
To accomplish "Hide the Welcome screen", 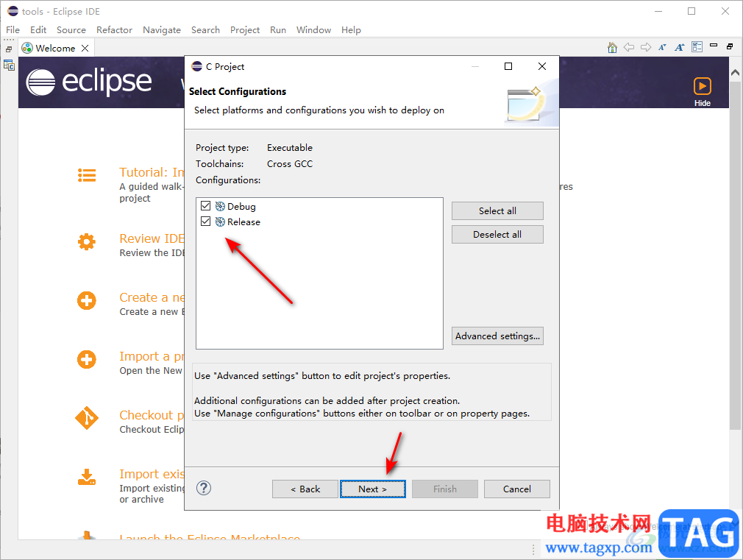I will point(703,92).
